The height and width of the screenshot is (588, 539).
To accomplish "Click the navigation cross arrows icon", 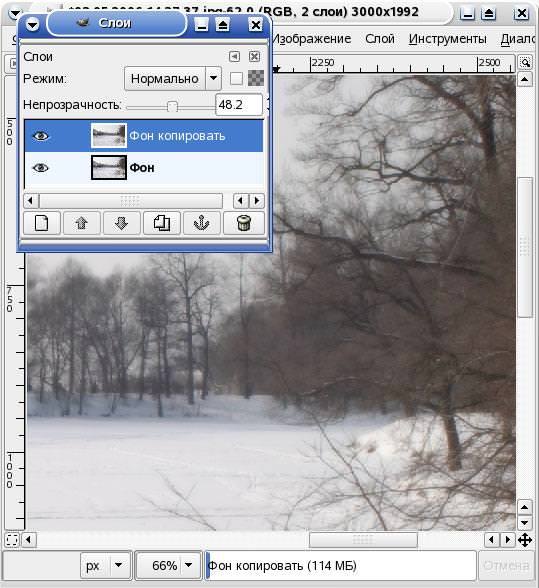I will click(x=525, y=540).
